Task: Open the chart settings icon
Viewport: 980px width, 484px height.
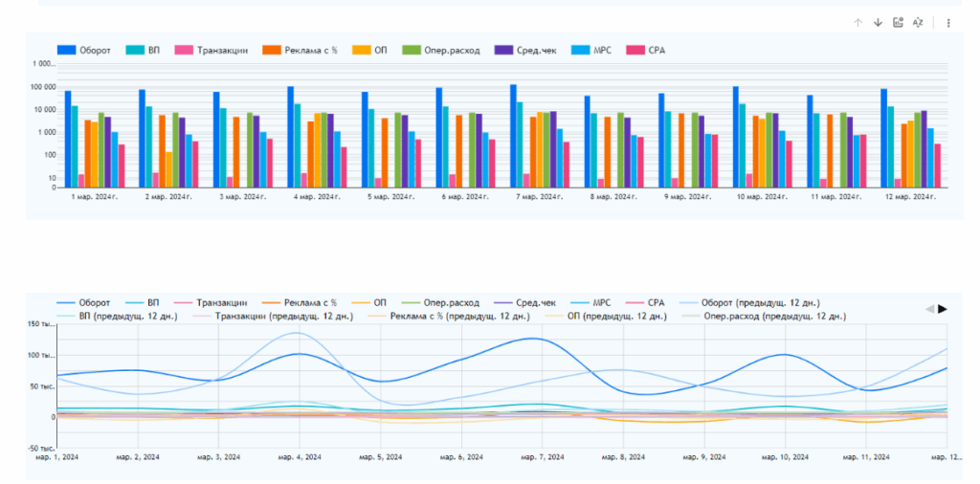Action: point(898,22)
